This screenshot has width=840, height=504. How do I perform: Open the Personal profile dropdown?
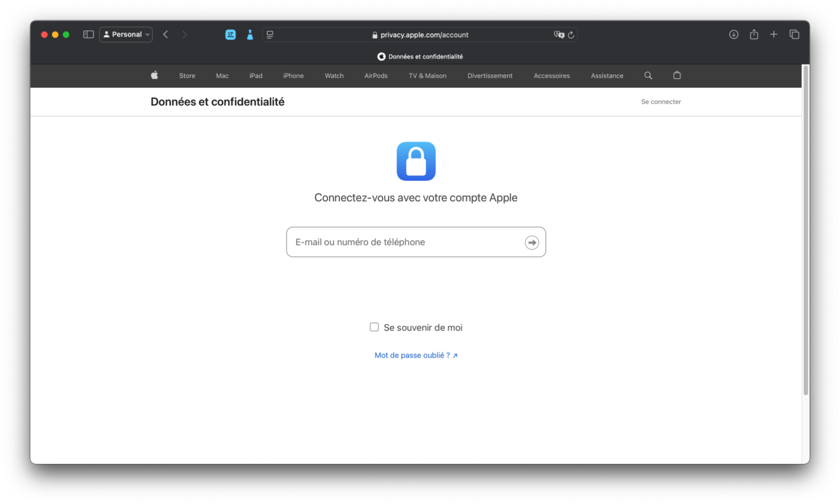coord(126,35)
